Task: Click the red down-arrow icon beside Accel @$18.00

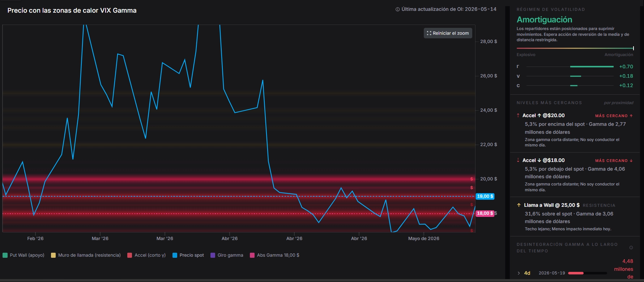Action: pos(518,160)
